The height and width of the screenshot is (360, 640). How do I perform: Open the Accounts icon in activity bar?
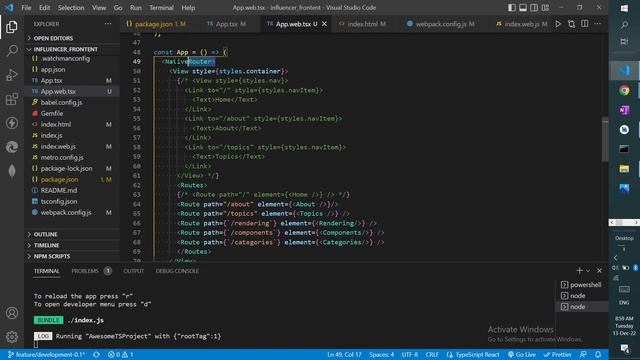click(12, 313)
